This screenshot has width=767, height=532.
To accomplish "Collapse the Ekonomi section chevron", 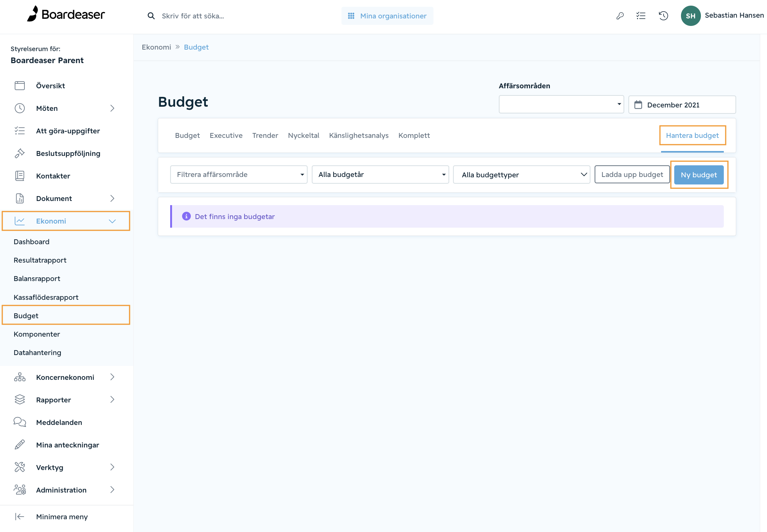I will [112, 221].
